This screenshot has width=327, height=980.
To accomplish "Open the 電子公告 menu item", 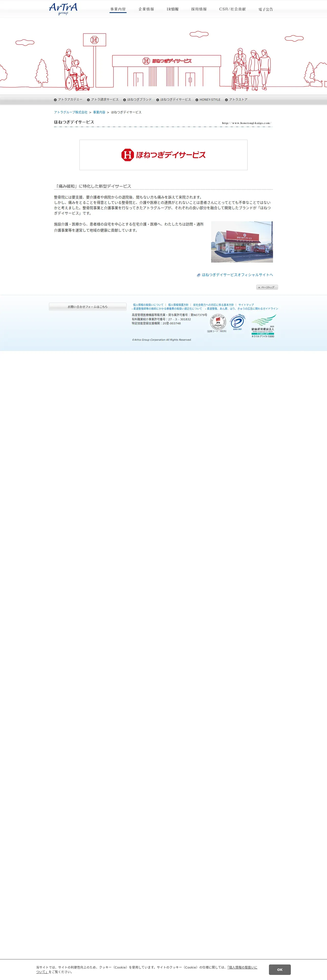I will (x=265, y=9).
